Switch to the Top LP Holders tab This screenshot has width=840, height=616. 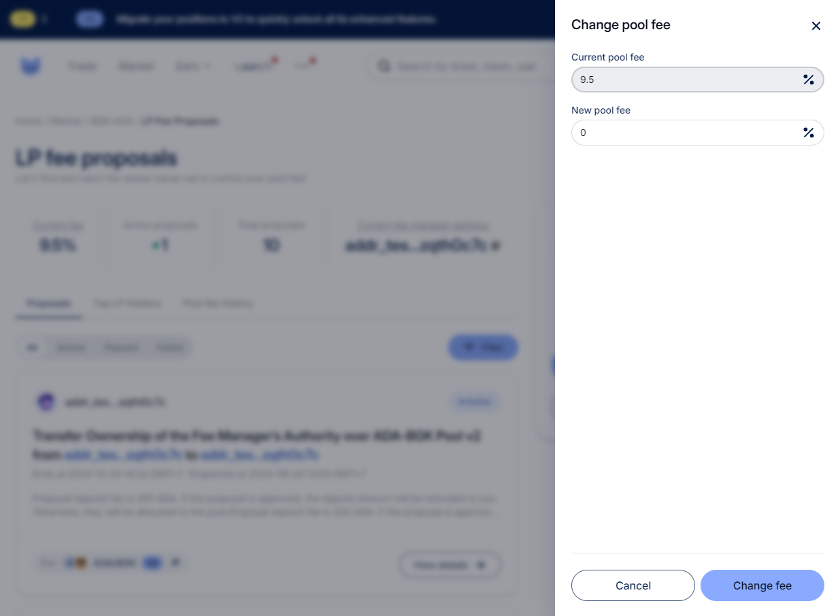[x=128, y=303]
